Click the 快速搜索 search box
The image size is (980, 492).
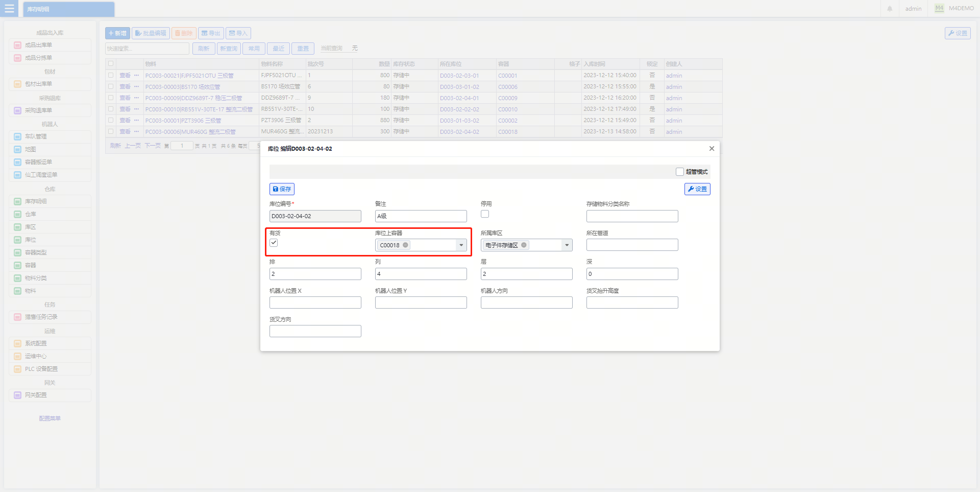148,49
